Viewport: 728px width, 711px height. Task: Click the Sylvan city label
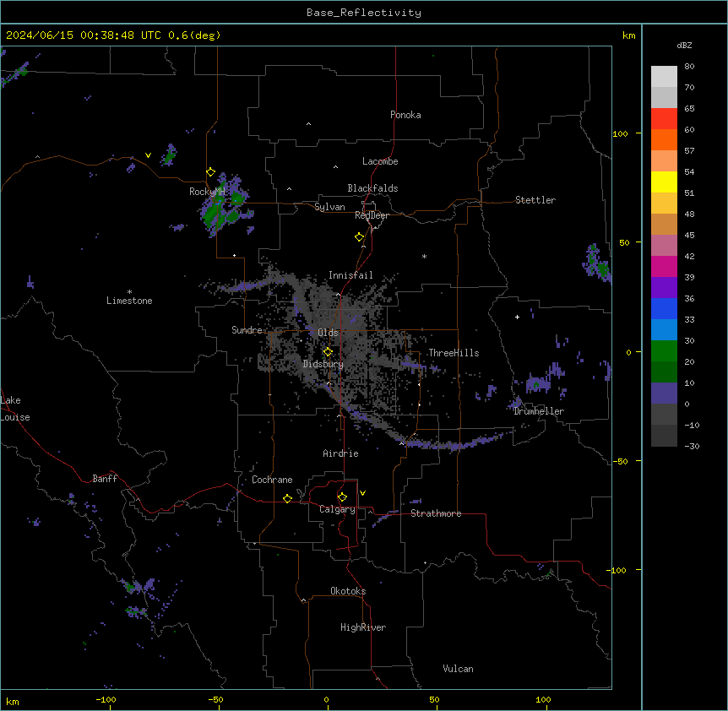(329, 207)
